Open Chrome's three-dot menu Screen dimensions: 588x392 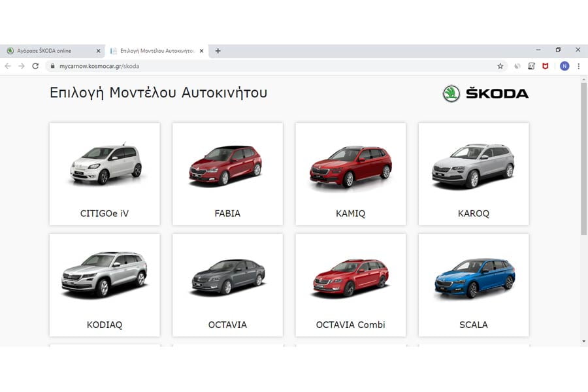[580, 66]
